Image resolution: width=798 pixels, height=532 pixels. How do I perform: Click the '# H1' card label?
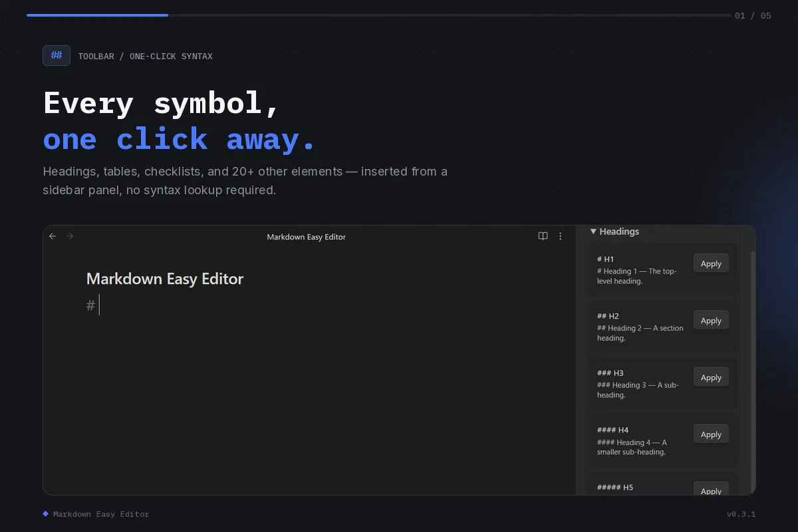click(x=605, y=259)
